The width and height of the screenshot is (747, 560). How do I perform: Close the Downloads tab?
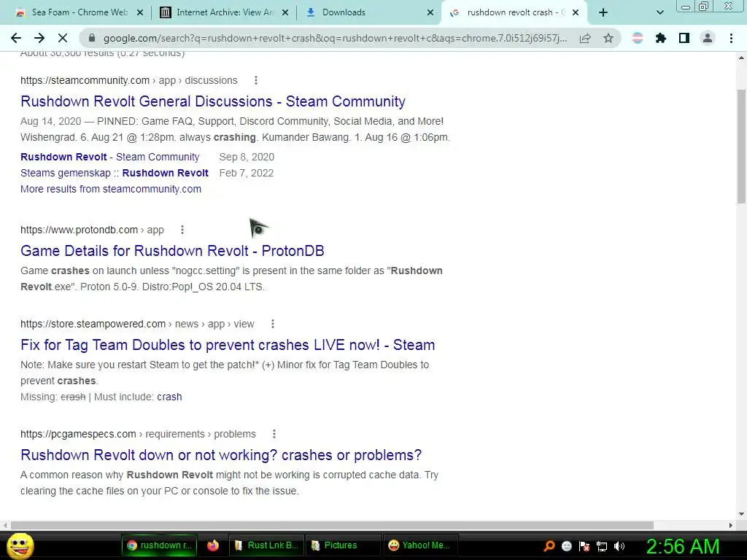430,12
